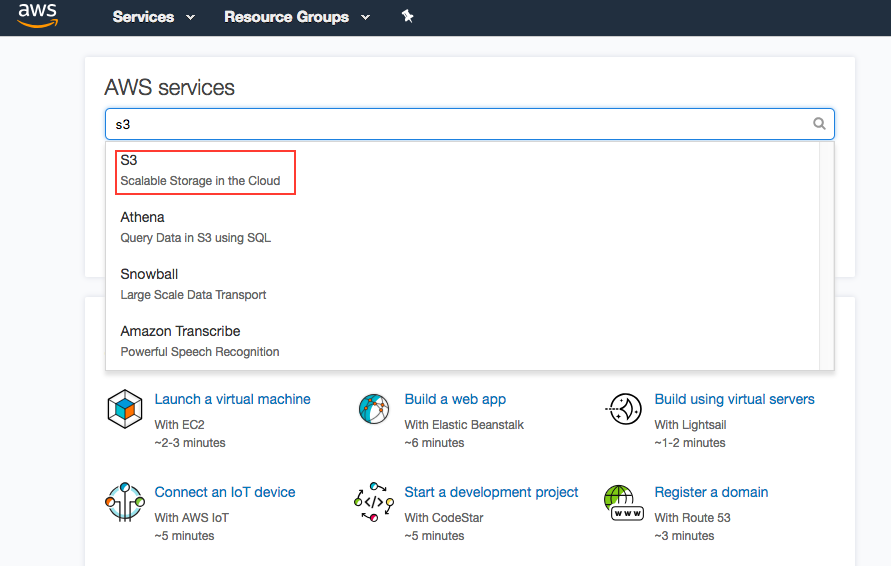
Task: Click 'With Elastic Beanstalk' text
Action: pos(464,424)
